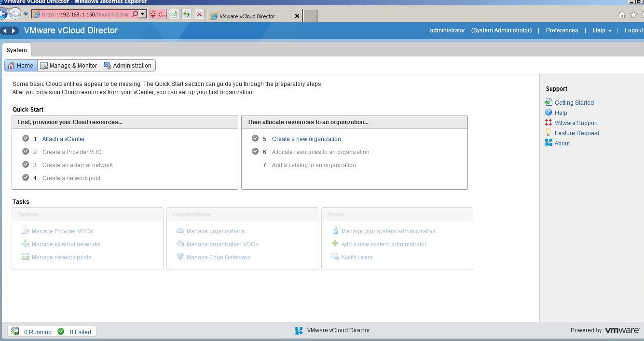Click the administrator user name link
The image size is (644, 341).
pyautogui.click(x=447, y=30)
